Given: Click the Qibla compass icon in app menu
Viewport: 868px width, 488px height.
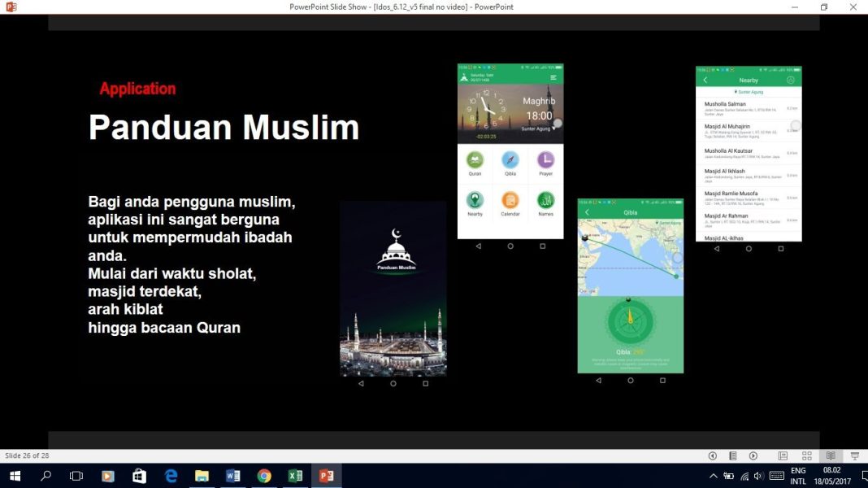Looking at the screenshot, I should pos(510,160).
